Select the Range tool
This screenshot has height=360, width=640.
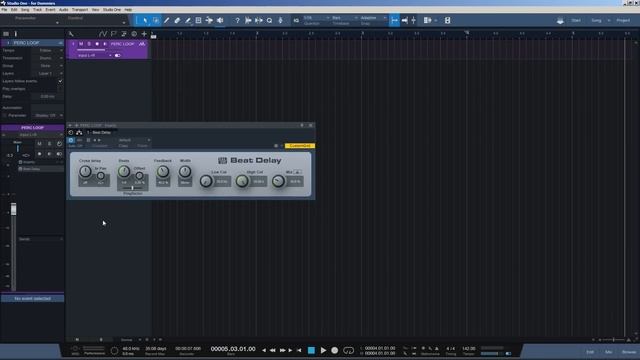coord(156,20)
